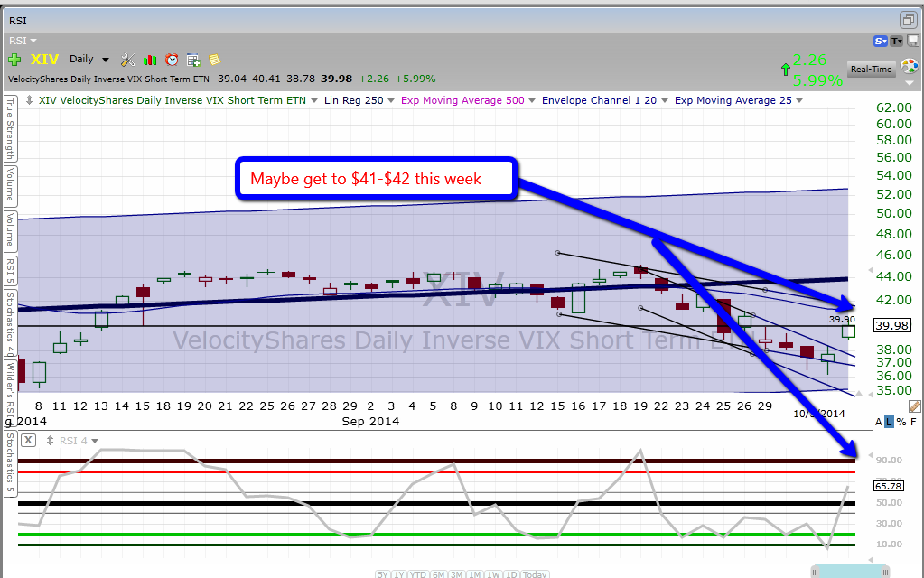
Task: Click the Sep 2014 date axis label
Action: [x=370, y=421]
